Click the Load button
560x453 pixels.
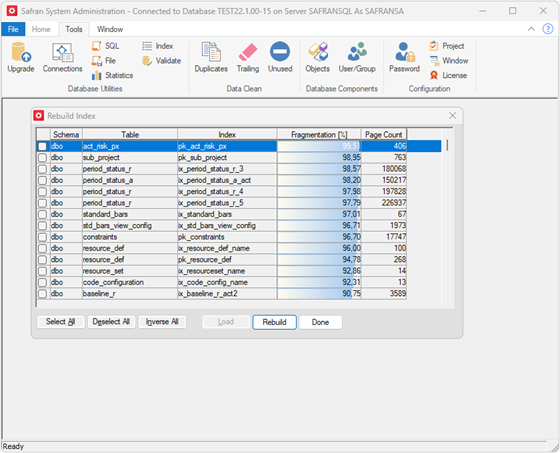(226, 322)
